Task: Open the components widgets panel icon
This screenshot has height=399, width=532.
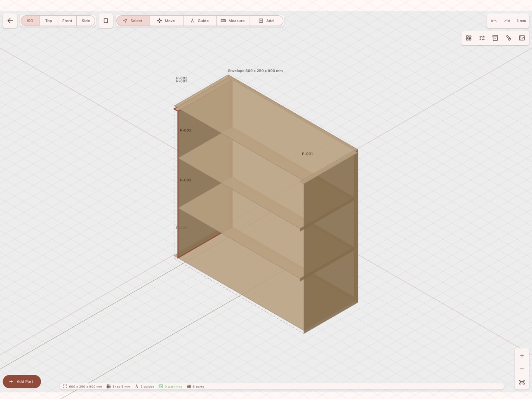Action: click(469, 38)
